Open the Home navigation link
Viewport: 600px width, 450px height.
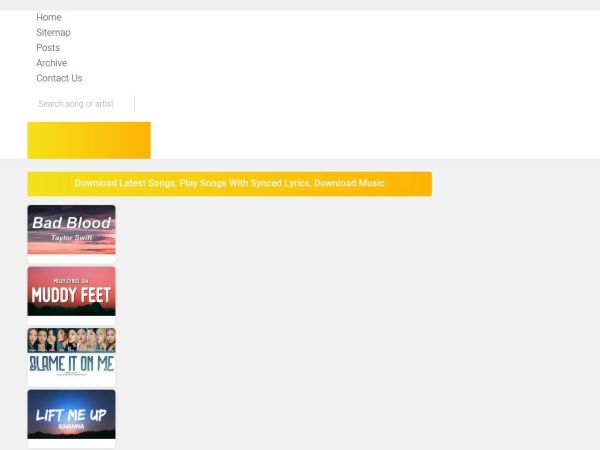(x=49, y=17)
